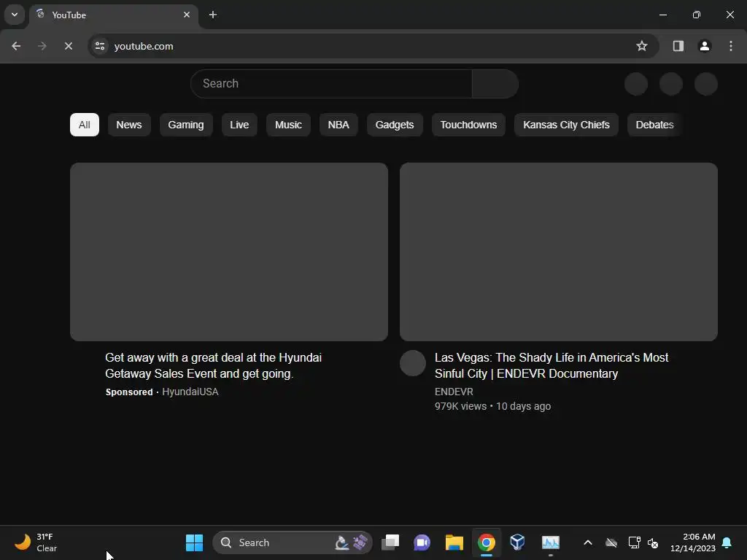Close the YouTube tab

coord(187,15)
